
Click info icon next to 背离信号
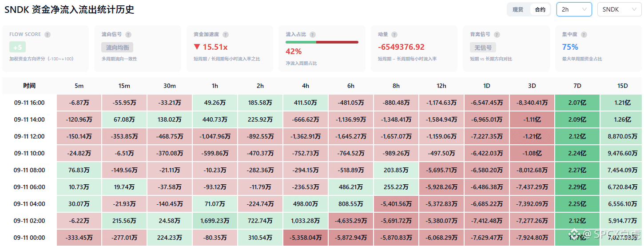tap(497, 35)
